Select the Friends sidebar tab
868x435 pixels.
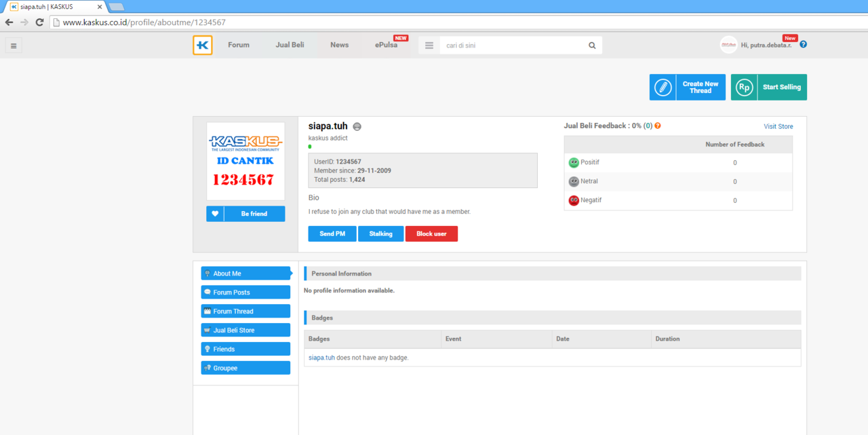coord(245,349)
